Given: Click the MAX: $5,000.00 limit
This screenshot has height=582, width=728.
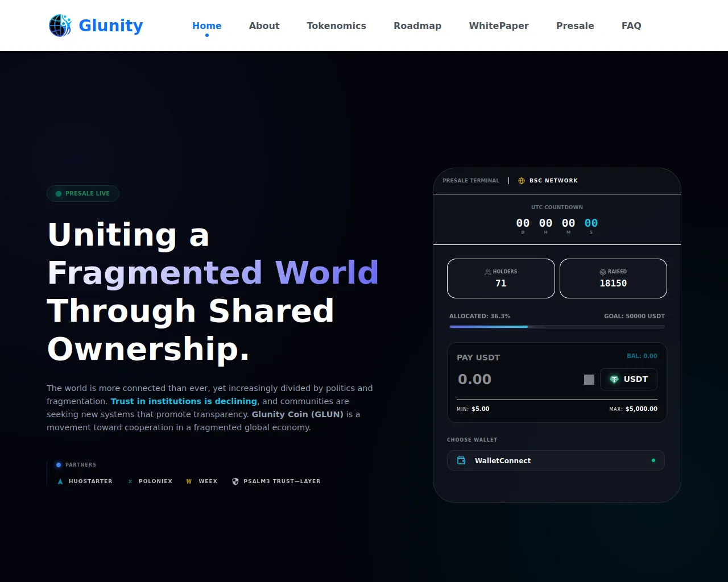Looking at the screenshot, I should tap(633, 409).
